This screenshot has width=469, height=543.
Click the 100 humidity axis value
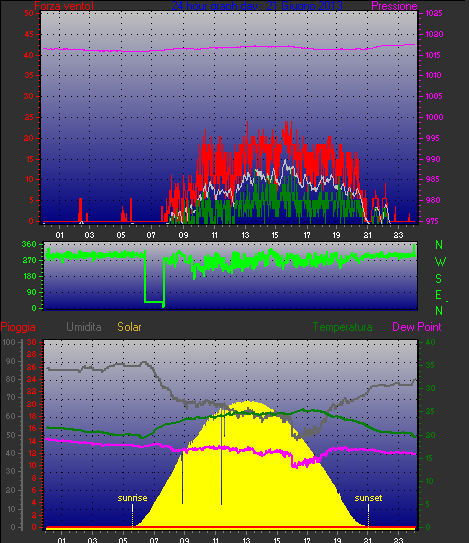(x=9, y=342)
